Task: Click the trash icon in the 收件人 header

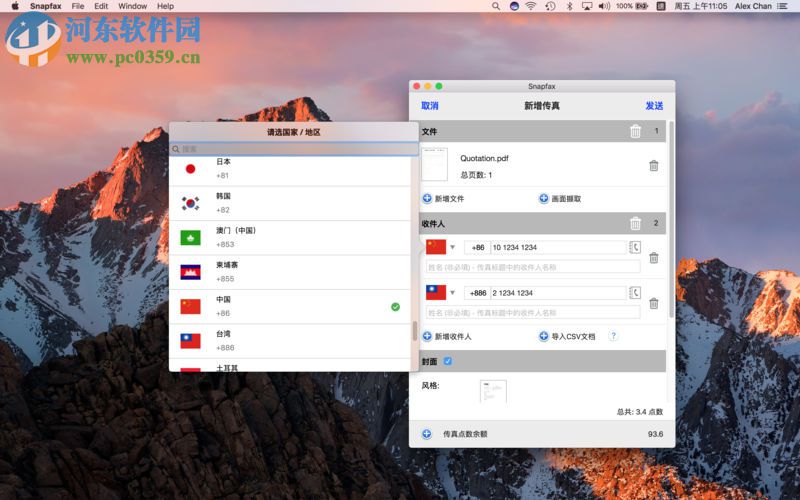Action: point(635,223)
